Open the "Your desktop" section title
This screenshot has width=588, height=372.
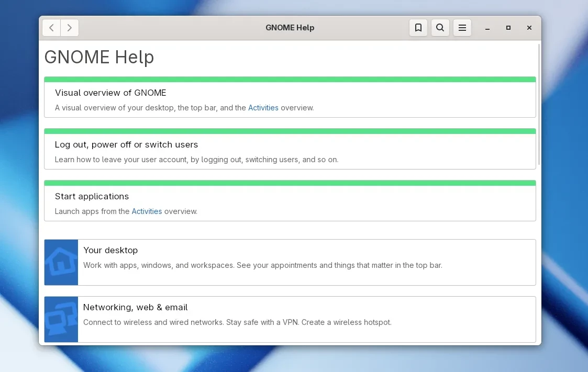coord(110,250)
